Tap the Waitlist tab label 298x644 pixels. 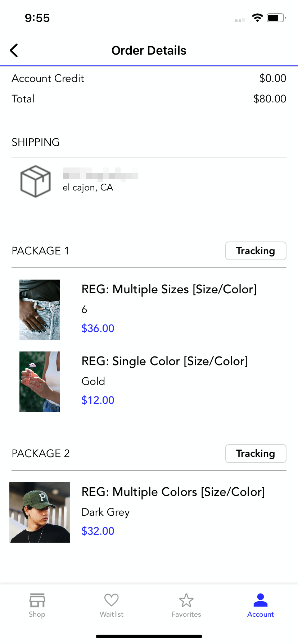click(x=112, y=615)
